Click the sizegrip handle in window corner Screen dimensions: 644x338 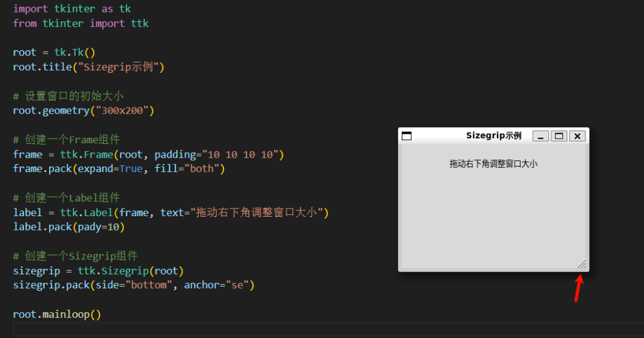582,264
